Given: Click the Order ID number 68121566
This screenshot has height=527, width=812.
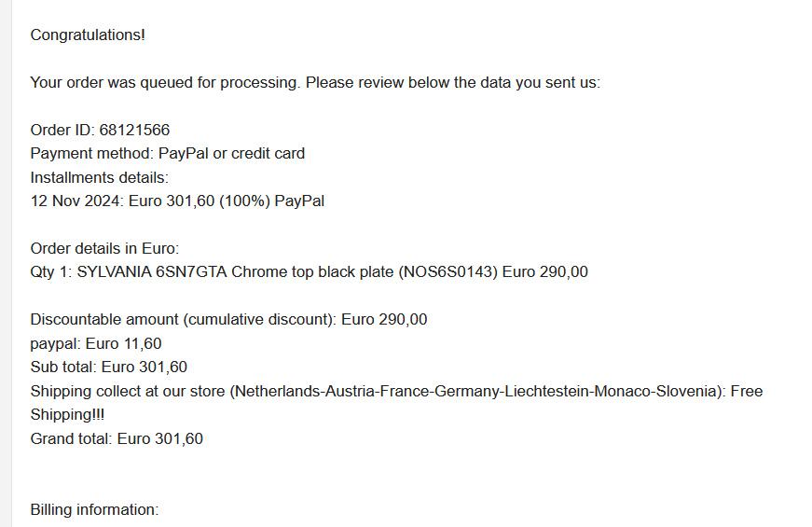Looking at the screenshot, I should 134,130.
